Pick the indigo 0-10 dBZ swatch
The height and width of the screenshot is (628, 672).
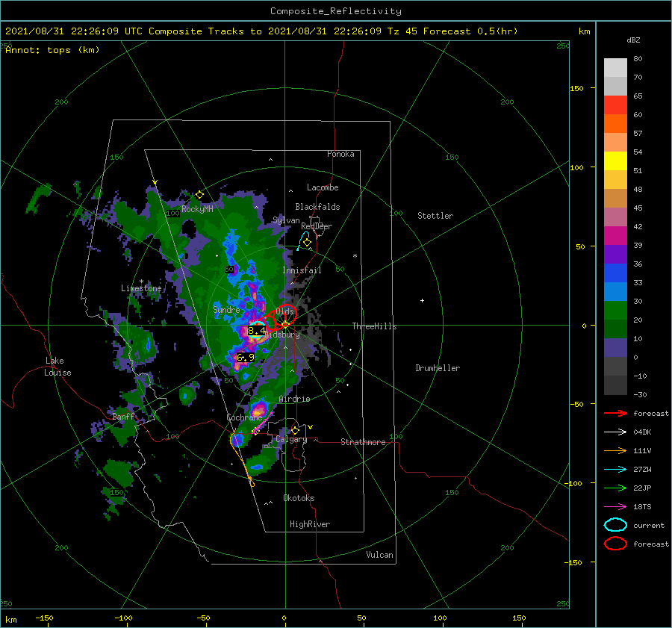(x=615, y=348)
